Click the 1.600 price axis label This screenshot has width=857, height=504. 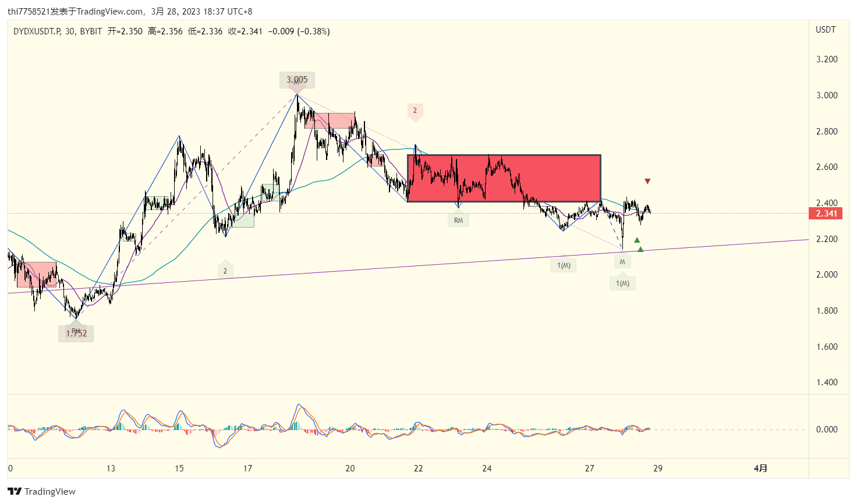827,347
